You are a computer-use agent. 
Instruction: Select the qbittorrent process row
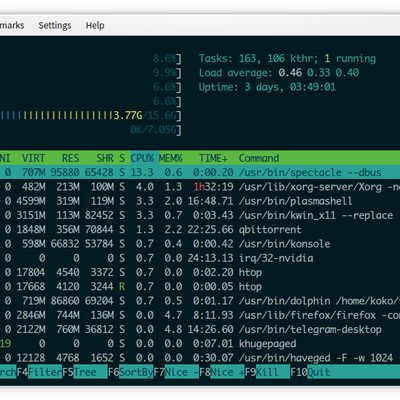click(200, 230)
